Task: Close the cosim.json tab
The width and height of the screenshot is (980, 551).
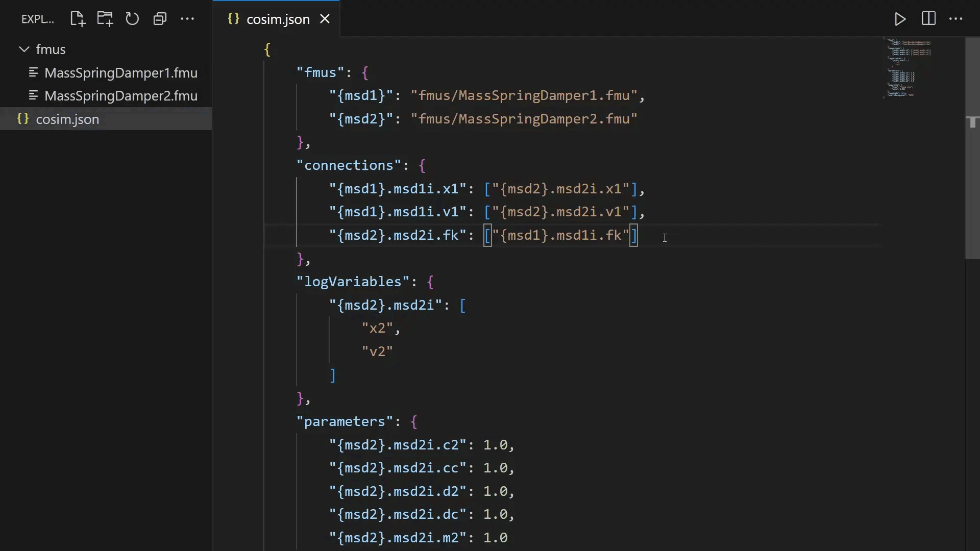Action: tap(325, 19)
